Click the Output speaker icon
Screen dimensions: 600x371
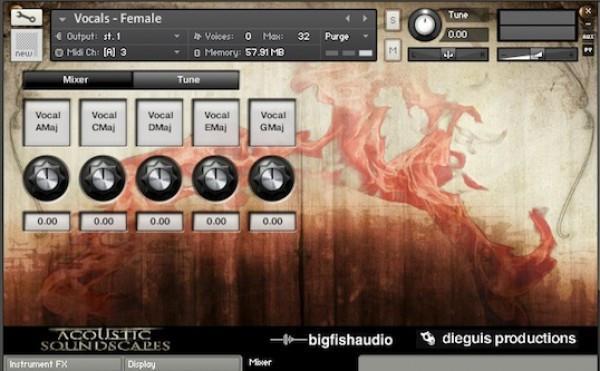59,36
